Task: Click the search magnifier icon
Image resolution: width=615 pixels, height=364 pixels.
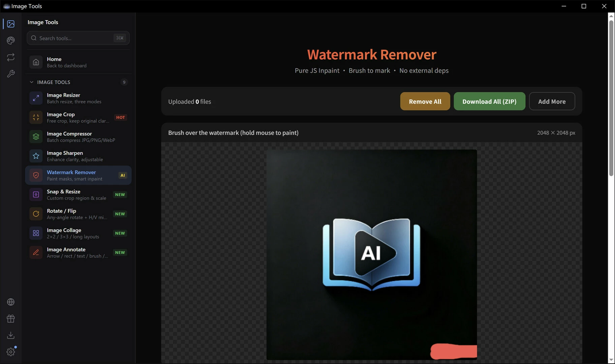Action: click(34, 38)
